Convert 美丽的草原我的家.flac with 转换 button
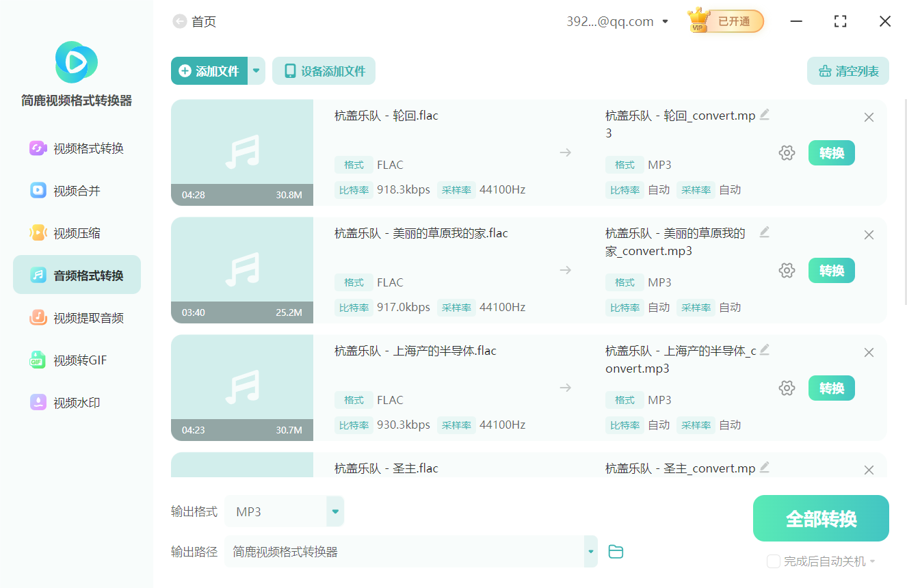 tap(831, 271)
